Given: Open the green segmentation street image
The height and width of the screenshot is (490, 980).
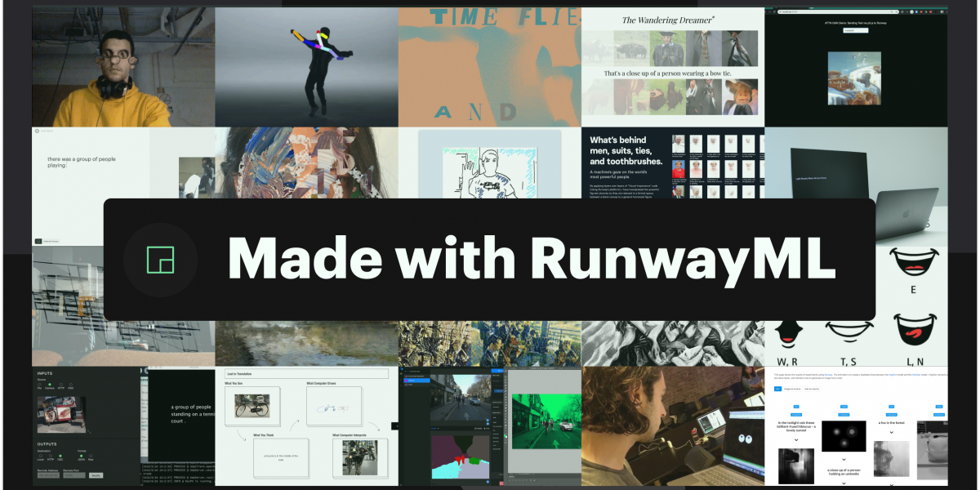Looking at the screenshot, I should coord(543,425).
